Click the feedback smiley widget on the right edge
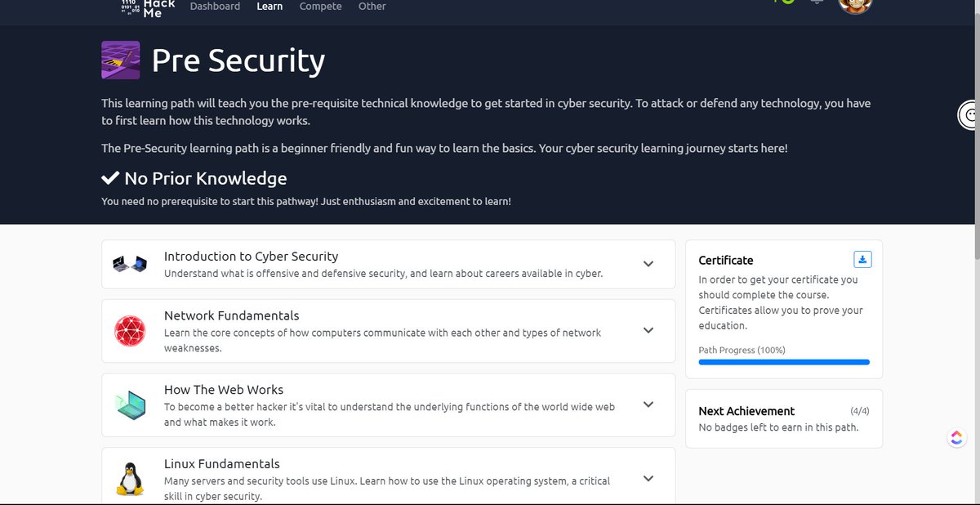The image size is (980, 505). coord(970,115)
